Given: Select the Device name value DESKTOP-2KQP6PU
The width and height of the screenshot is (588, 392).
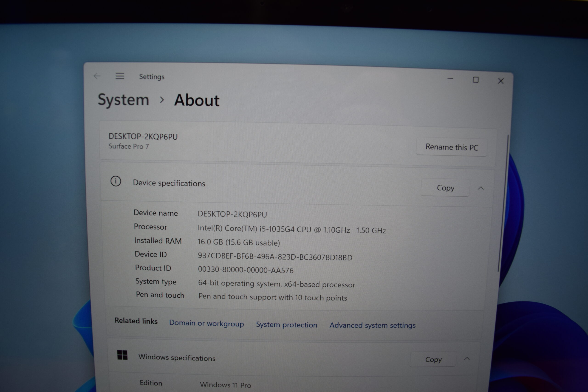Looking at the screenshot, I should (x=232, y=214).
